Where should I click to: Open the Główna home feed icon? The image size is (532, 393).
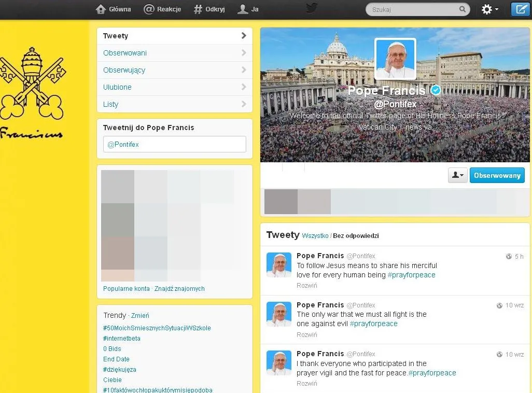100,8
